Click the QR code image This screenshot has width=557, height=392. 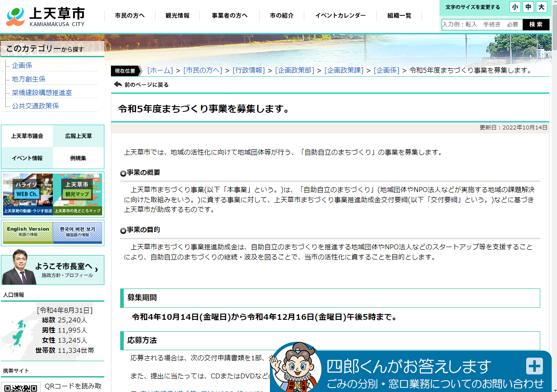[x=21, y=387]
